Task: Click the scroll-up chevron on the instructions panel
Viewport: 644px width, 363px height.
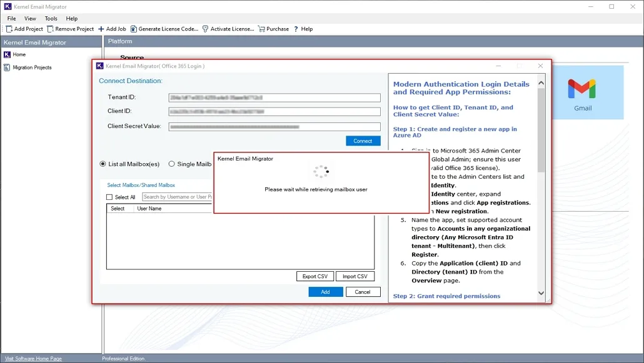Action: click(541, 82)
